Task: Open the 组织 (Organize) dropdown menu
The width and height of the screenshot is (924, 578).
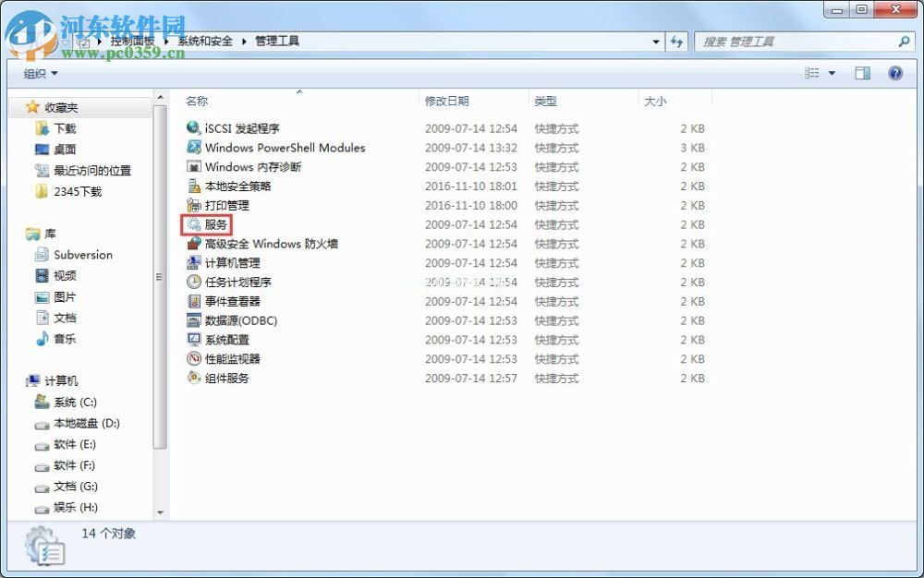Action: 39,73
